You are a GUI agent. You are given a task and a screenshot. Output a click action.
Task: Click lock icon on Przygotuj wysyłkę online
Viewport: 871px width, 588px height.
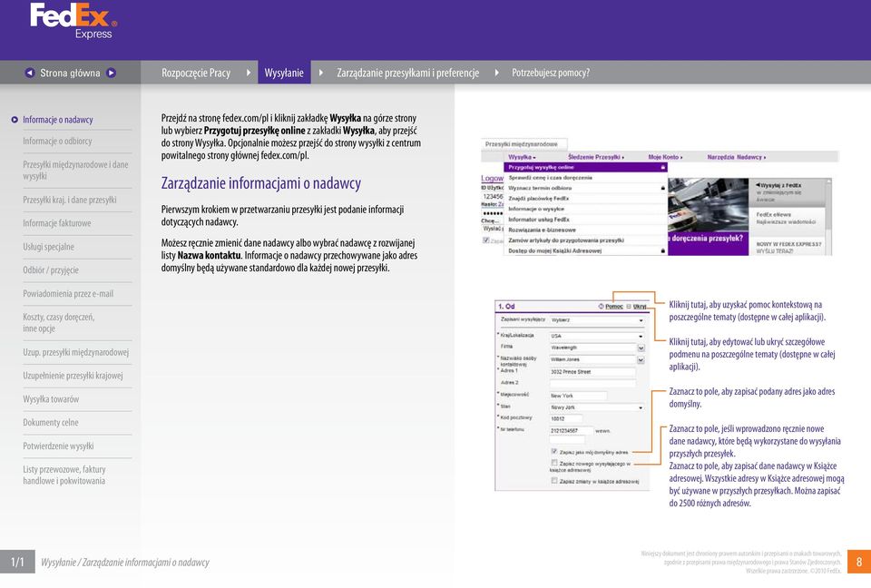(662, 167)
